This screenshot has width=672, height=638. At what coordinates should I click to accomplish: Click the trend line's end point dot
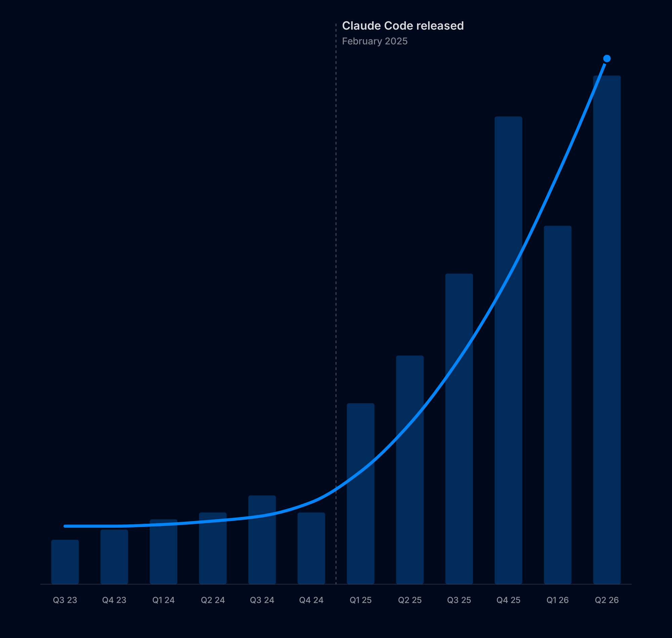point(607,58)
